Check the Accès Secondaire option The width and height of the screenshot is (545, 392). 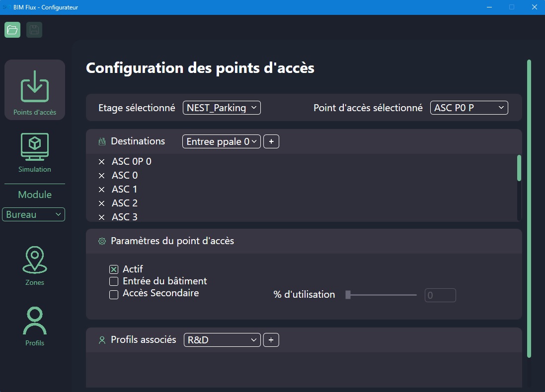114,294
